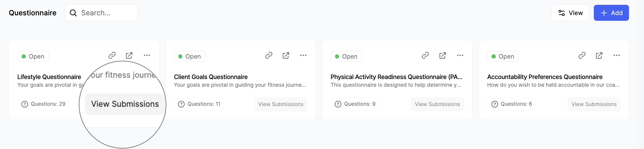Screen dimensions: 644x149
Task: Open Physical Activity Readiness Questionnaire externally
Action: 442,55
